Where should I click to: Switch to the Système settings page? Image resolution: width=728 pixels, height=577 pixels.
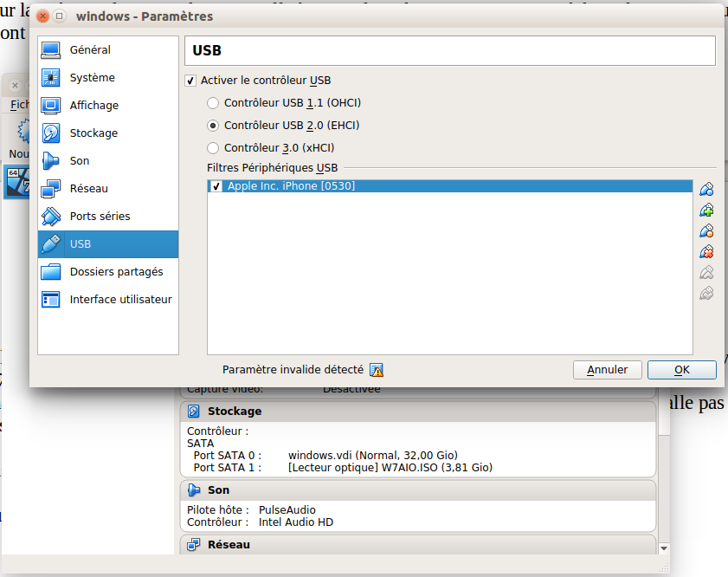click(92, 78)
